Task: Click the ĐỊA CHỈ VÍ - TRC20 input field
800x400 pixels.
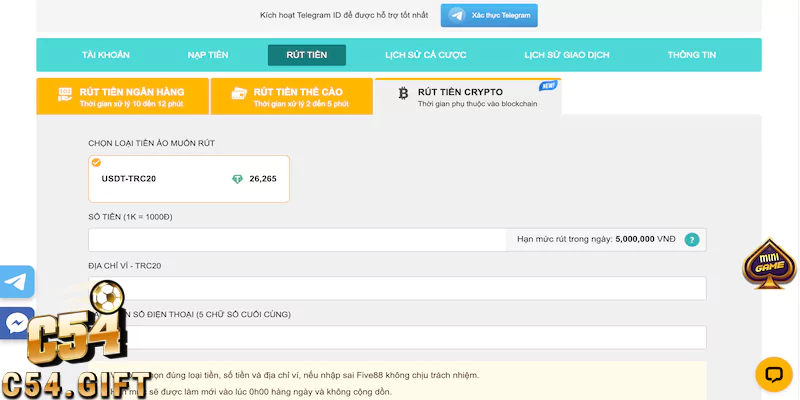Action: [397, 289]
